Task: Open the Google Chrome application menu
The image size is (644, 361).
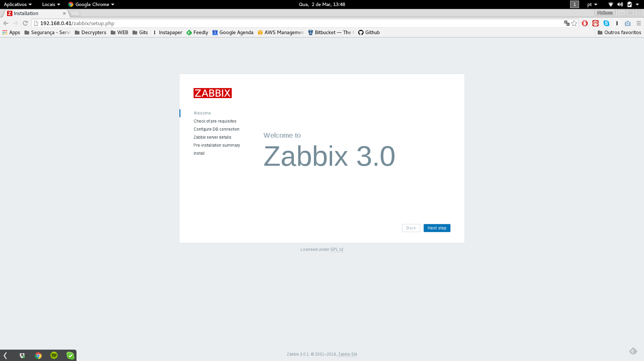Action: point(91,4)
